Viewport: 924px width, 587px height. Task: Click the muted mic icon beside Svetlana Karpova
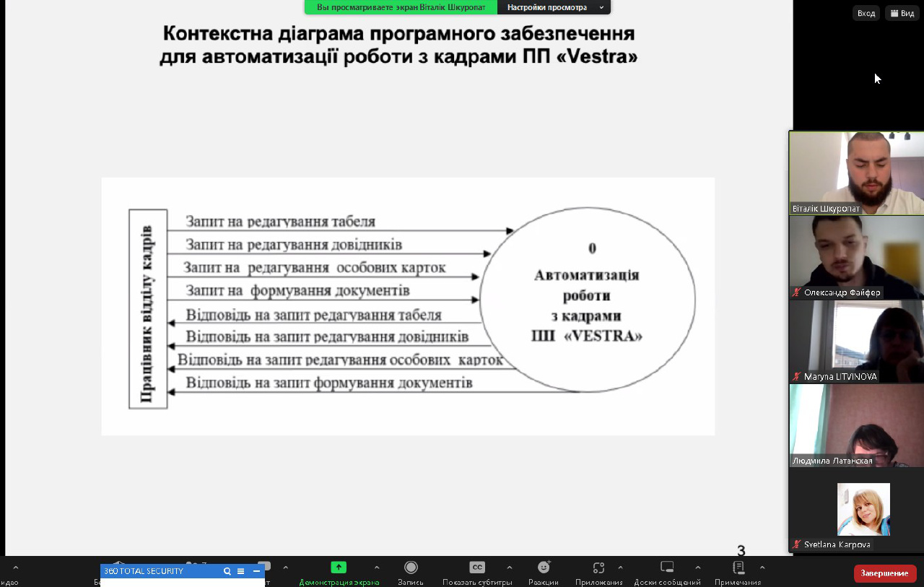click(796, 544)
